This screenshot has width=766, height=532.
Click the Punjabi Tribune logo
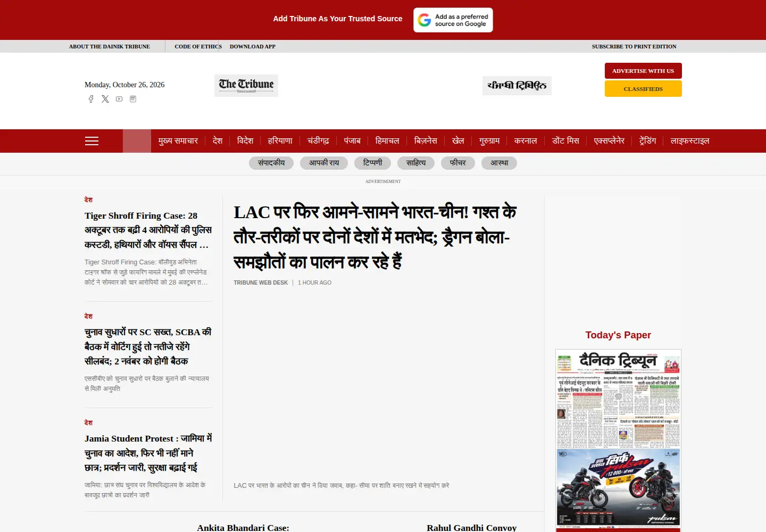pos(517,86)
